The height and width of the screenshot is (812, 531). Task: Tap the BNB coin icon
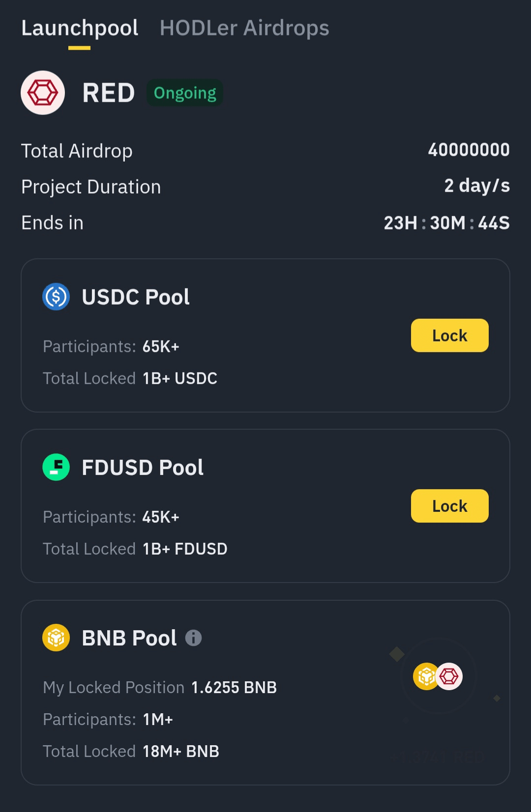[x=56, y=638]
